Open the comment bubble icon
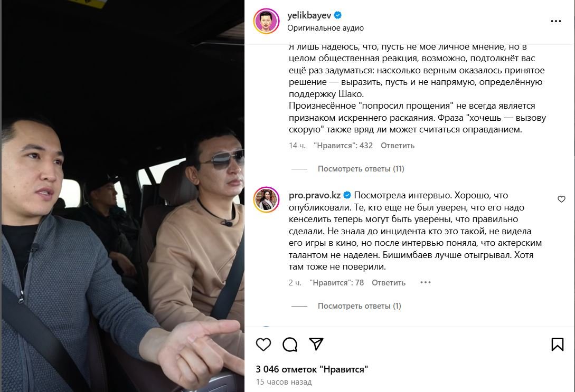Image resolution: width=575 pixels, height=392 pixels. (290, 345)
